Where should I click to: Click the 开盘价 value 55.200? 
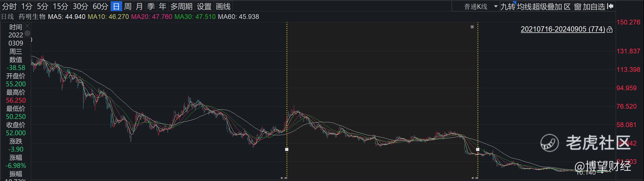(x=16, y=84)
